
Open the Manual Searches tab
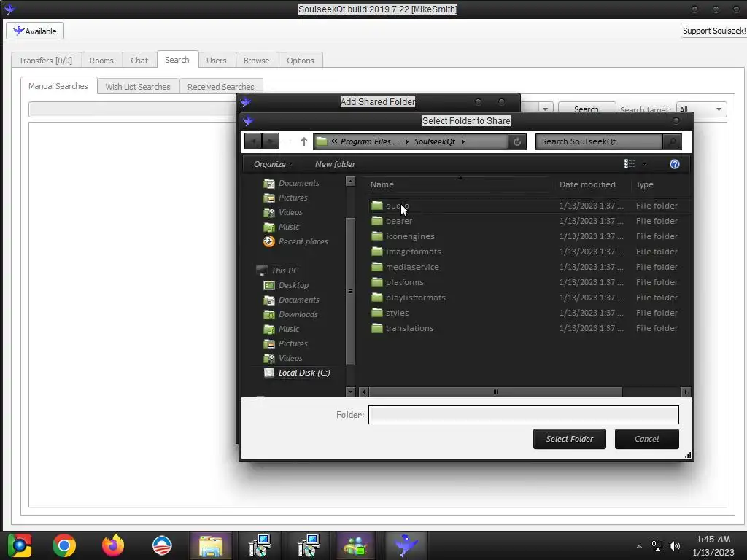58,86
